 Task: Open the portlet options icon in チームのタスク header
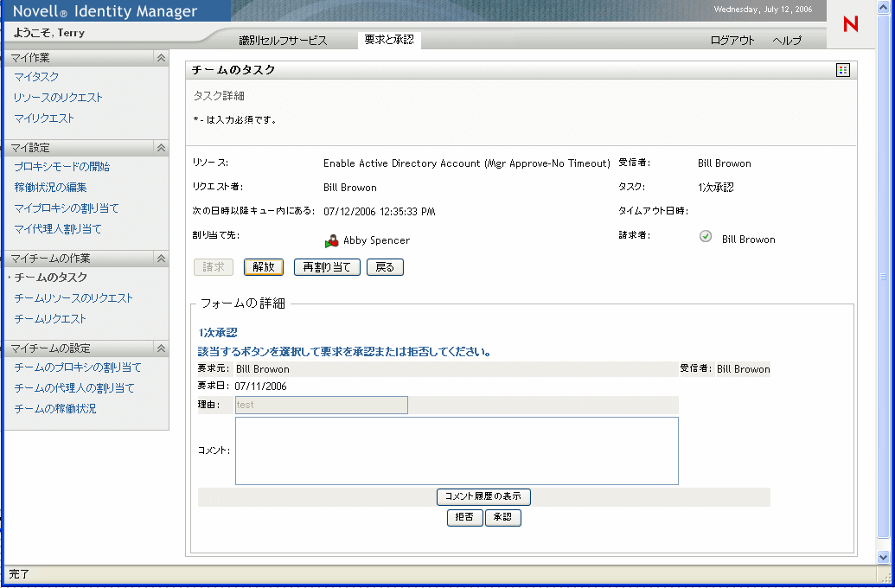pyautogui.click(x=843, y=70)
